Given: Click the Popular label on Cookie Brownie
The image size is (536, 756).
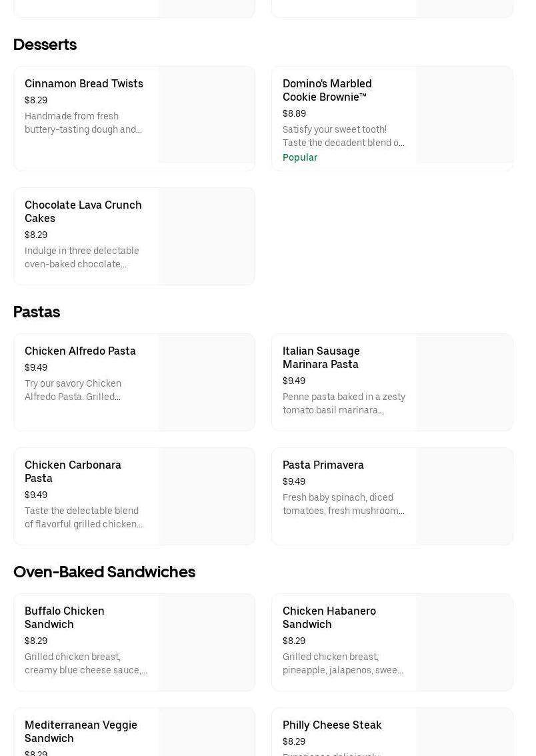Looking at the screenshot, I should (x=300, y=158).
